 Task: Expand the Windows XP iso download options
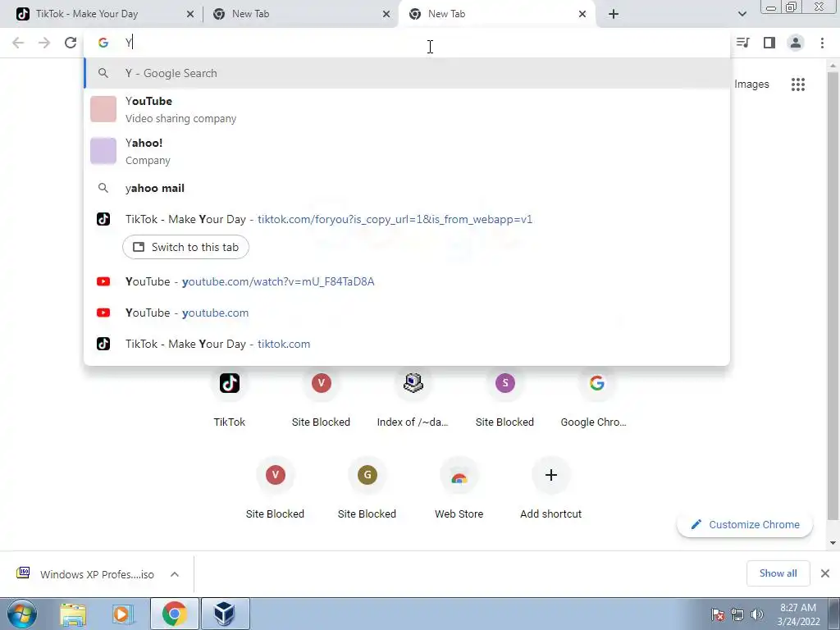pyautogui.click(x=175, y=574)
